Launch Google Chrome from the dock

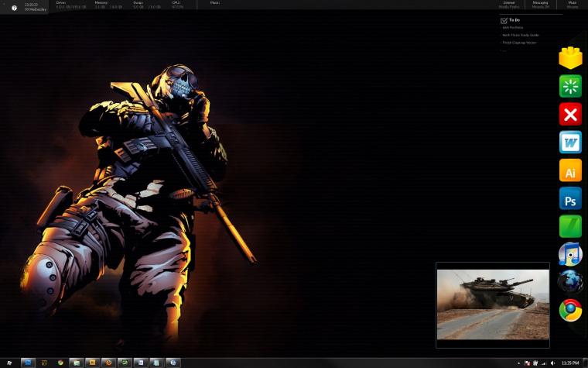click(570, 310)
